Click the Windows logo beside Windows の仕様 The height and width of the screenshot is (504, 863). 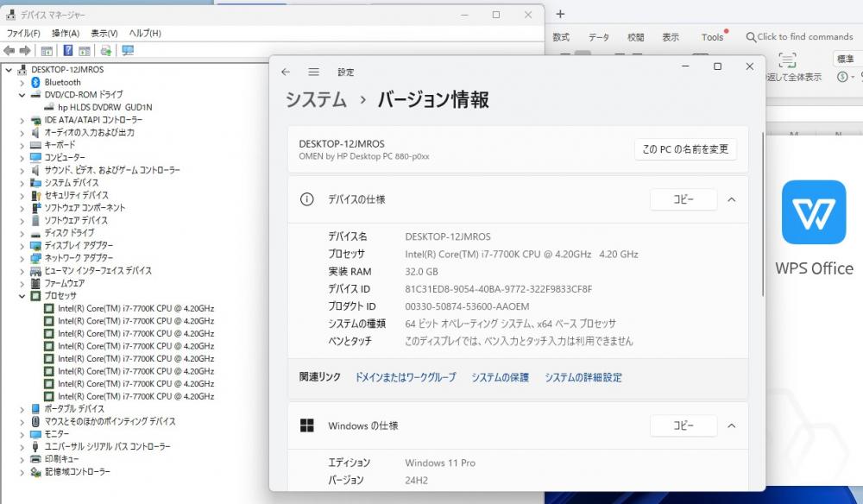point(306,425)
